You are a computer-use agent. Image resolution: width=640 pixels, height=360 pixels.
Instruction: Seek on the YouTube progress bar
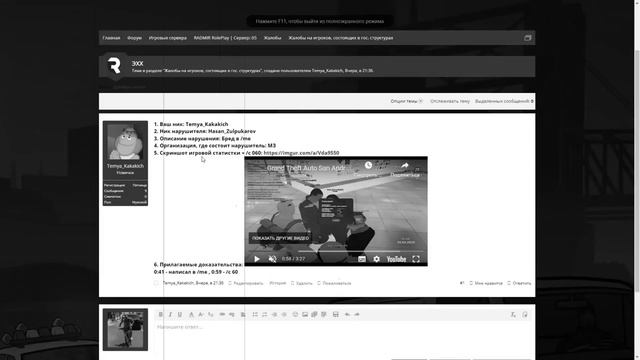(336, 251)
